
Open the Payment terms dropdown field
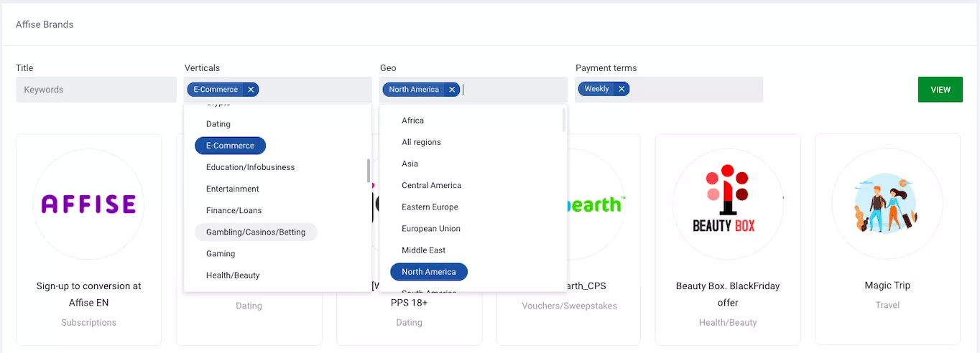[x=693, y=90]
